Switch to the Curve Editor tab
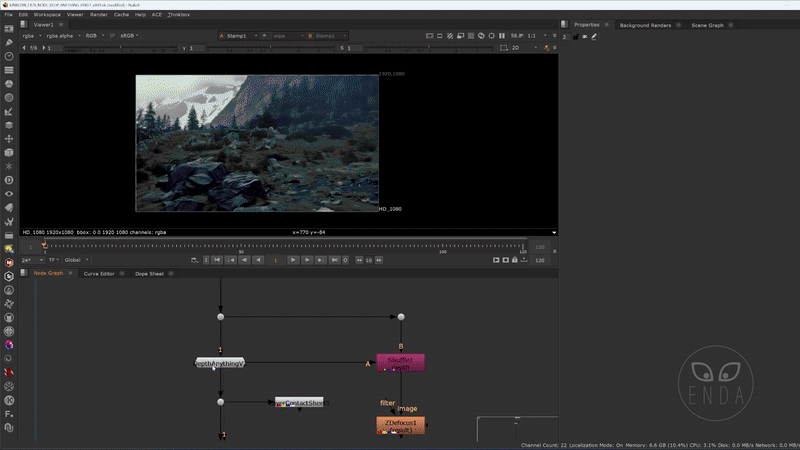800x450 pixels. click(99, 273)
